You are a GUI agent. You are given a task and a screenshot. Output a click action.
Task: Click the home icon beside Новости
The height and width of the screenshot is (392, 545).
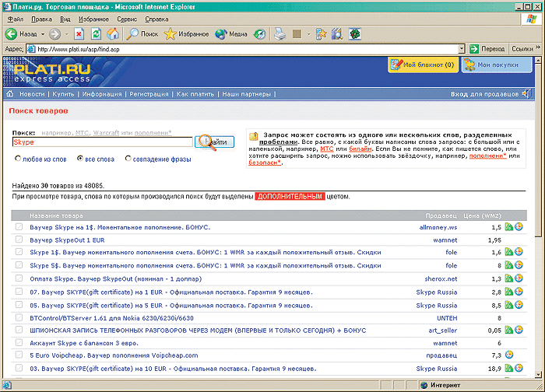(x=9, y=94)
